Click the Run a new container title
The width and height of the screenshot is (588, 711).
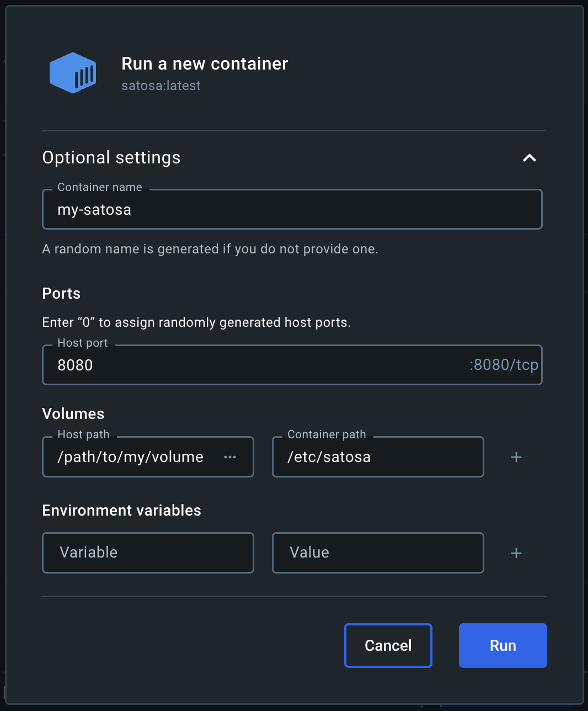coord(205,63)
